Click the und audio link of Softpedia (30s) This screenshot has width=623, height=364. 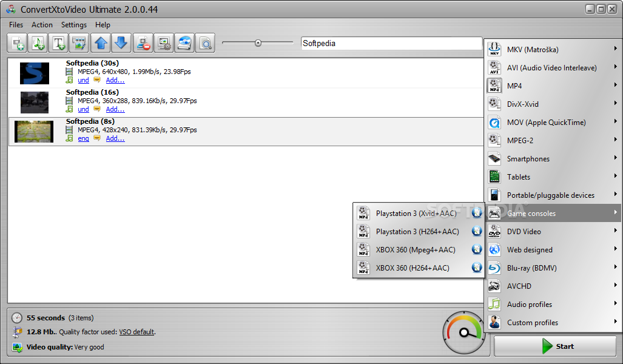coord(84,80)
